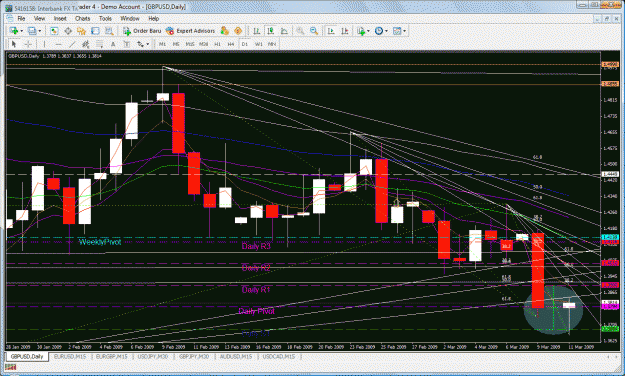Image resolution: width=625 pixels, height=376 pixels.
Task: Expand the New Chart dropdown arrow
Action: tap(22, 31)
